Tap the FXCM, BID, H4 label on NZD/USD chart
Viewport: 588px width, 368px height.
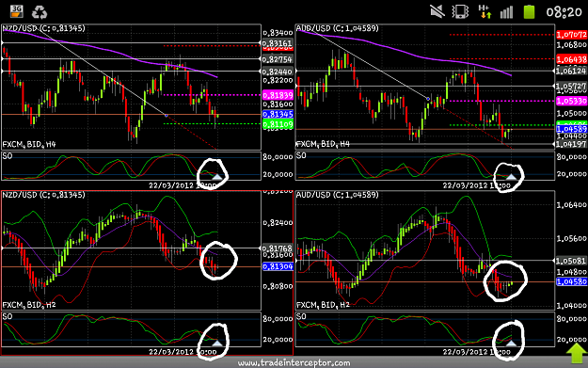(x=29, y=144)
